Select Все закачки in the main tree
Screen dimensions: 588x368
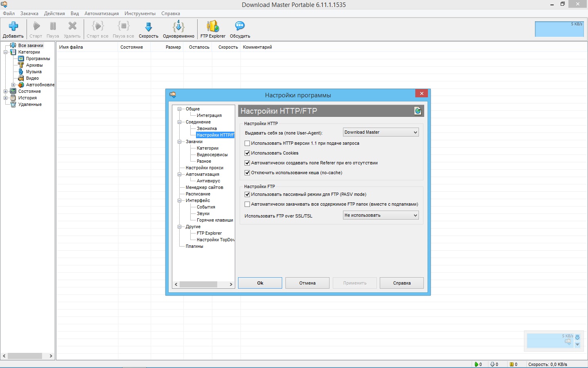click(31, 45)
